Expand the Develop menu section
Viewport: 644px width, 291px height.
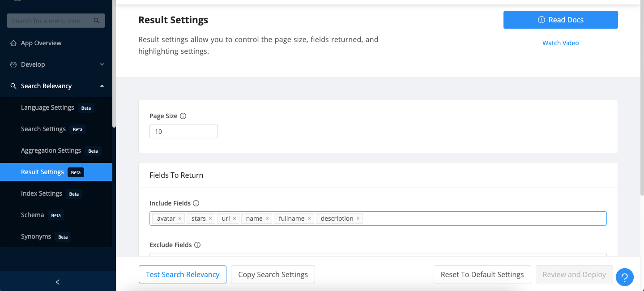pos(102,64)
